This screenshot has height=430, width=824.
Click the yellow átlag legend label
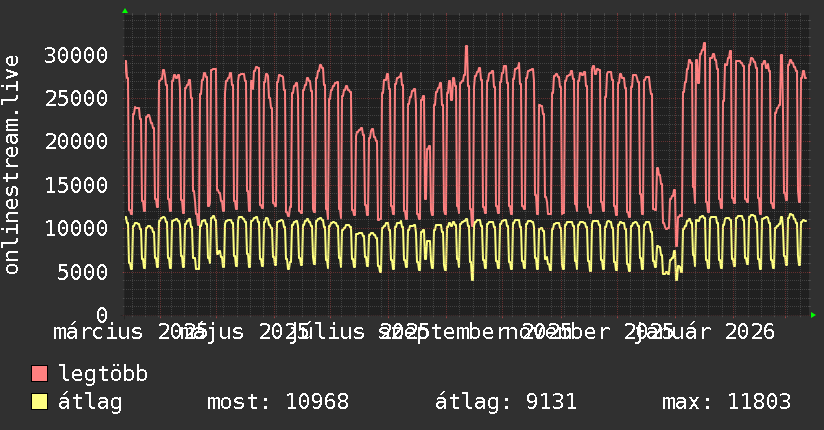[90, 402]
